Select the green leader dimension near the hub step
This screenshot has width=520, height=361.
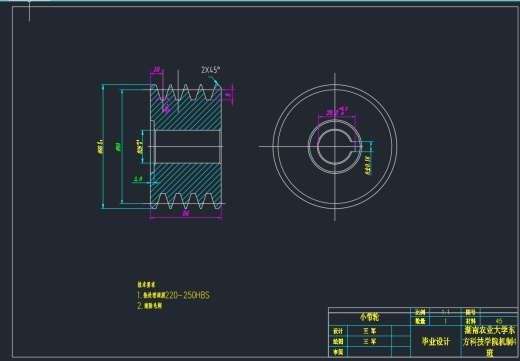[x=138, y=179]
